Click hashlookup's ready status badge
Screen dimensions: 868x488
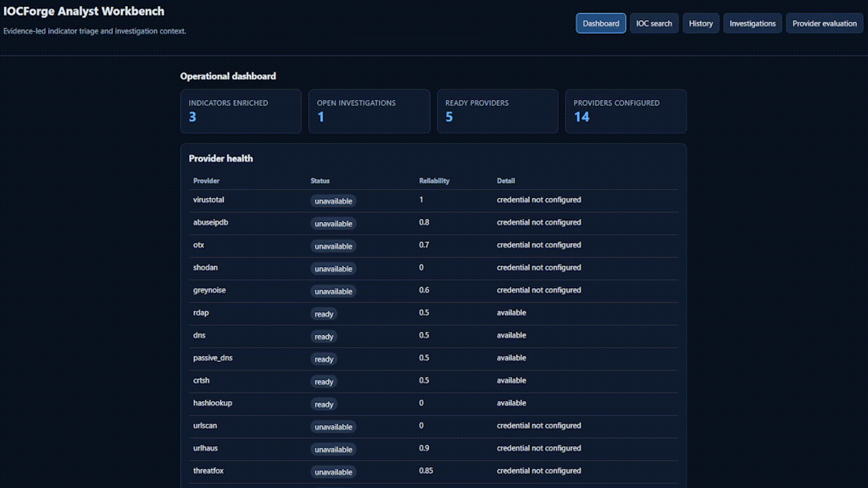[324, 404]
